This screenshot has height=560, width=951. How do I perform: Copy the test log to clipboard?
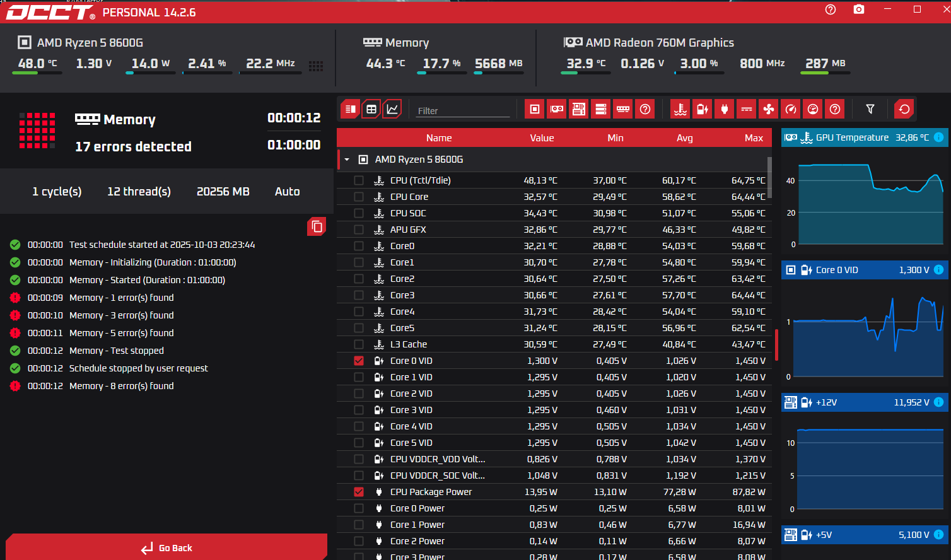pyautogui.click(x=317, y=226)
